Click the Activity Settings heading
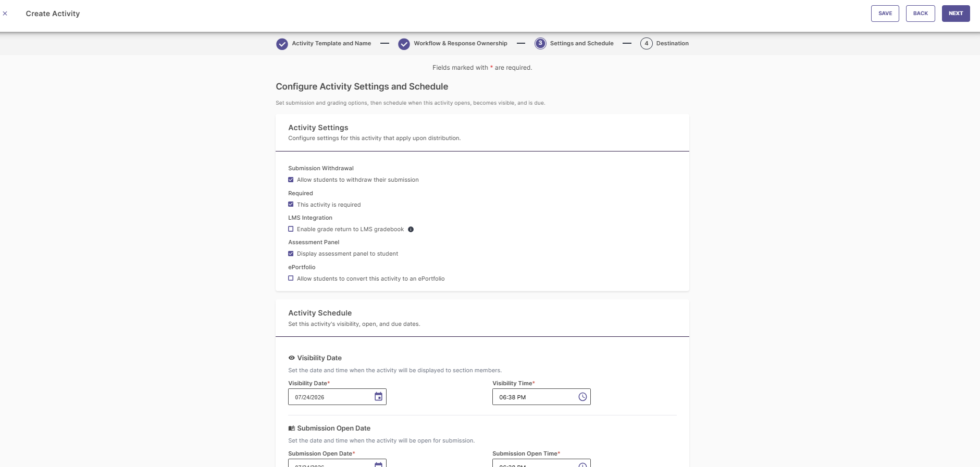 click(x=318, y=128)
